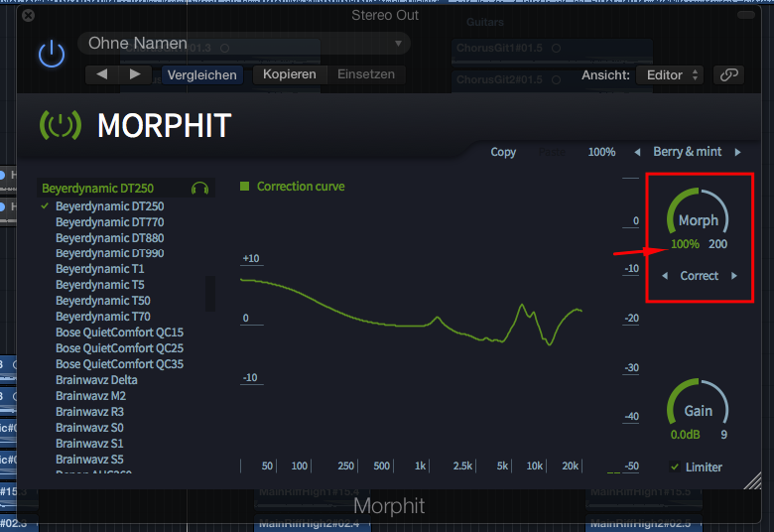
Task: Pick Brainwavz S5 from the list
Action: (89, 460)
